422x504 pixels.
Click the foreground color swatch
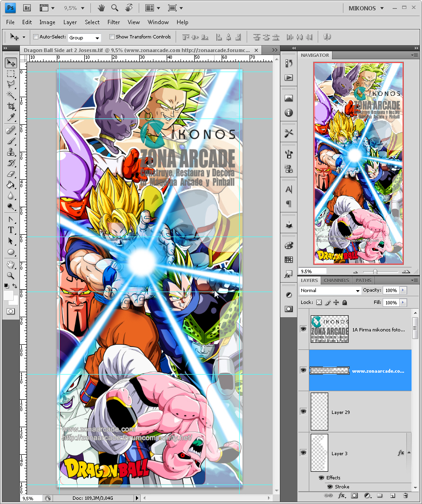(x=8, y=295)
